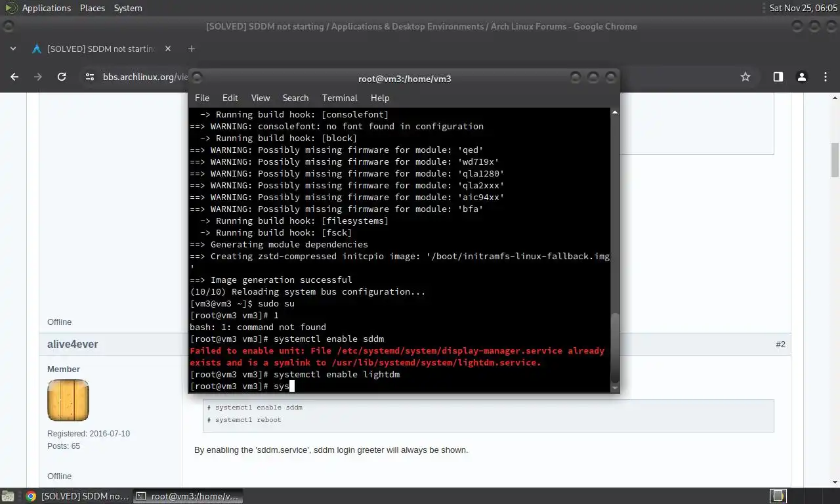Switch to Chrome via the taskbar button
The width and height of the screenshot is (840, 504).
(78, 496)
